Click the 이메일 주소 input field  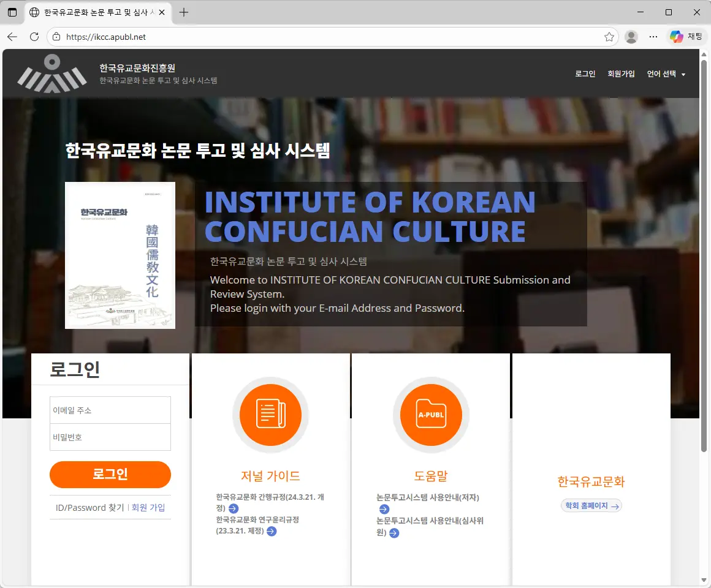pos(110,409)
